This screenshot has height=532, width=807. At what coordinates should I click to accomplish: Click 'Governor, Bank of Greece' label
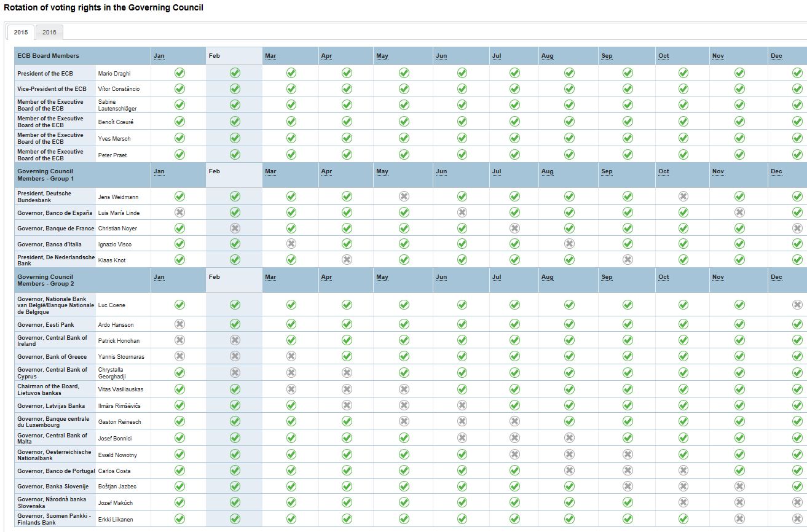[x=52, y=356]
